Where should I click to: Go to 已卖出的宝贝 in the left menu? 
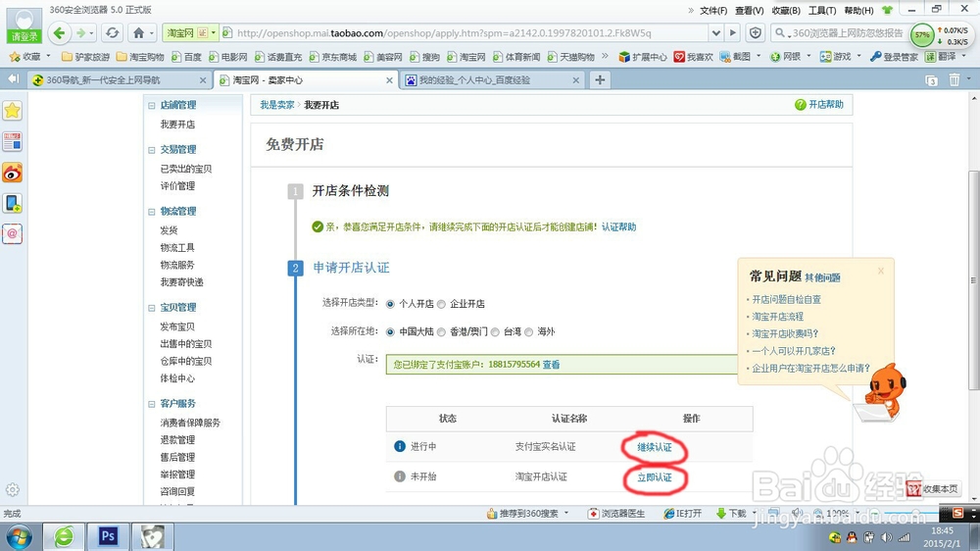pyautogui.click(x=185, y=169)
